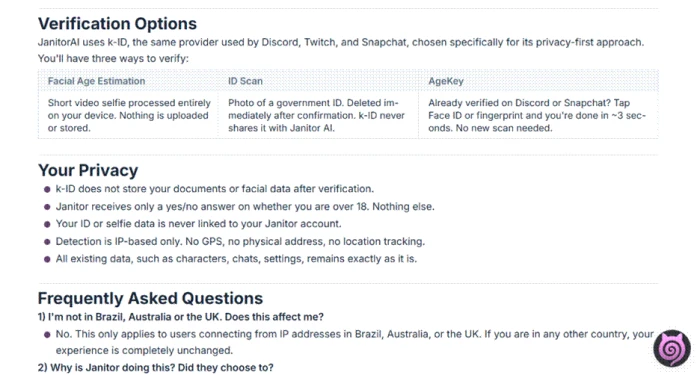Click the question 'Why is Janitor doing this?'
Image resolution: width=700 pixels, height=375 pixels.
point(155,368)
